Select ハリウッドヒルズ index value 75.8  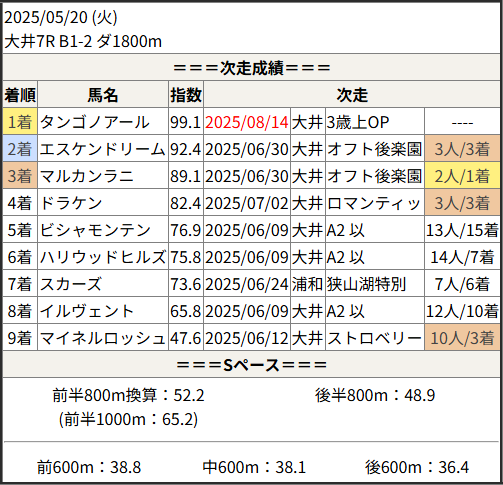(186, 257)
